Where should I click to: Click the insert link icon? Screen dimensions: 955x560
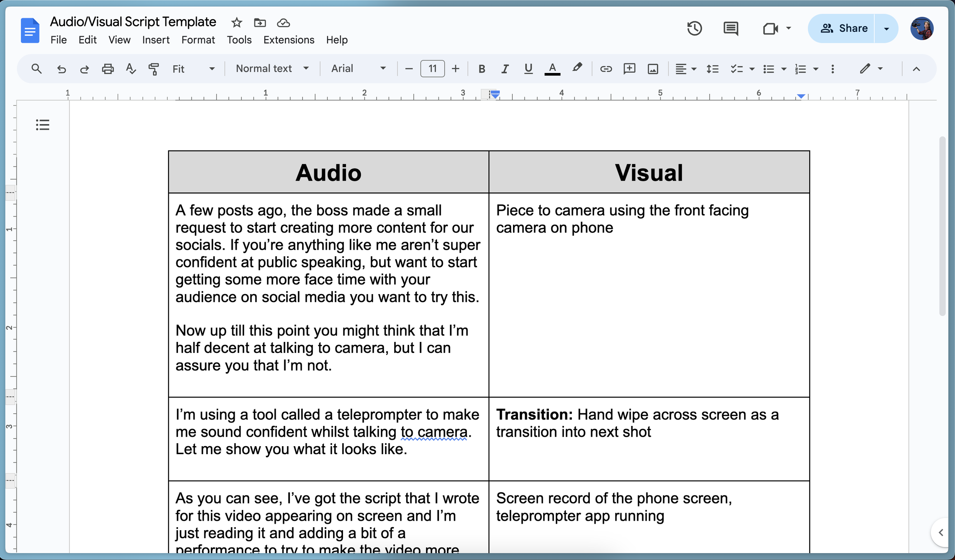pos(606,69)
